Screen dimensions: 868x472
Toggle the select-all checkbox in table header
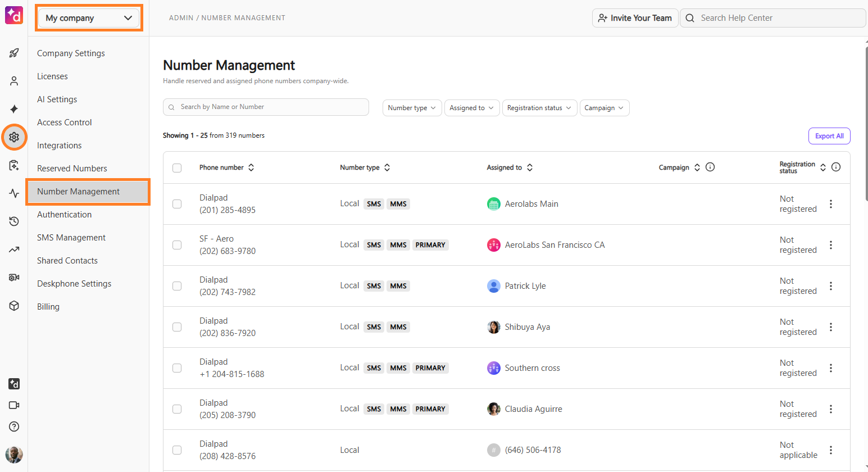[x=177, y=167]
